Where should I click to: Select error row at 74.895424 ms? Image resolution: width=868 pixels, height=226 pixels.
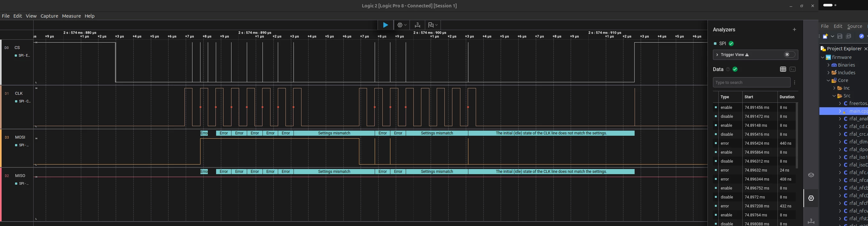tap(755, 143)
